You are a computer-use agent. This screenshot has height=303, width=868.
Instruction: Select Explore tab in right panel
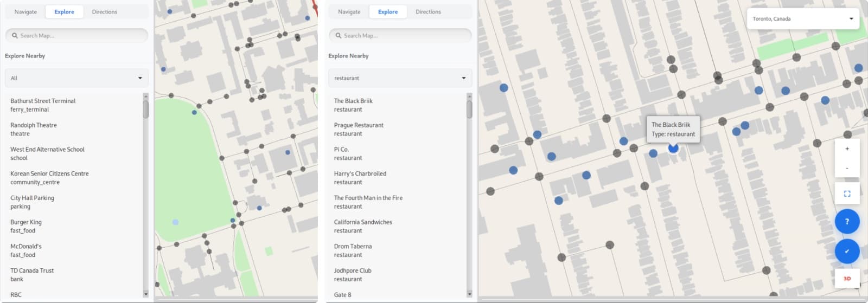[388, 12]
